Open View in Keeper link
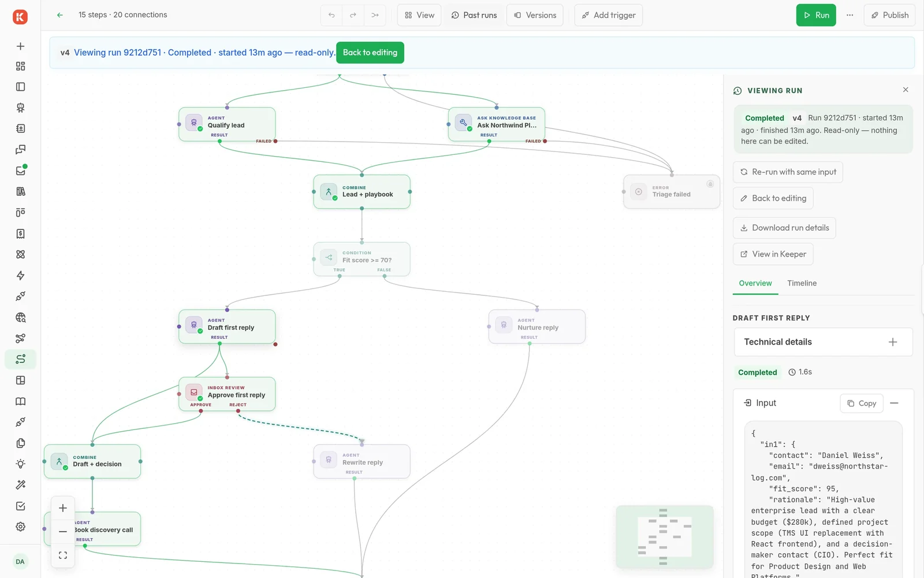924x578 pixels. [x=773, y=254]
